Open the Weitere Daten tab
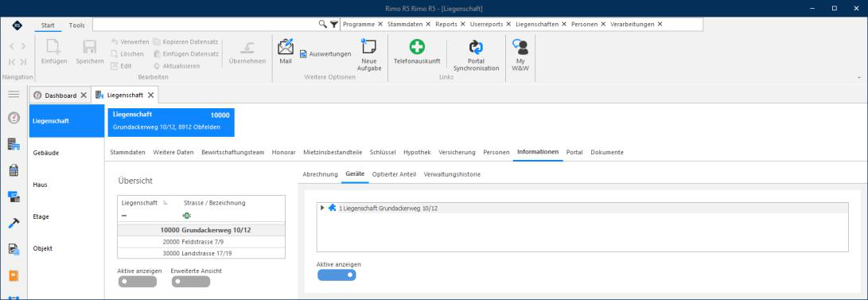Viewport: 868px width, 300px height. pyautogui.click(x=173, y=152)
